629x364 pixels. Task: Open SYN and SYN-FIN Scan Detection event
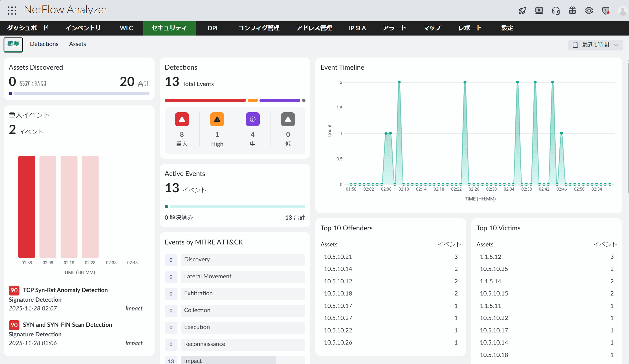click(x=68, y=325)
